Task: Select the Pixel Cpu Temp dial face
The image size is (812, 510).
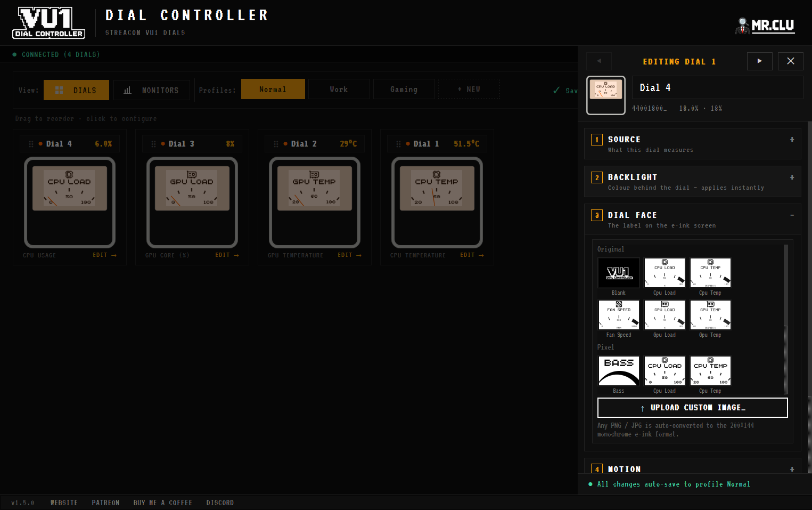Action: pyautogui.click(x=710, y=371)
